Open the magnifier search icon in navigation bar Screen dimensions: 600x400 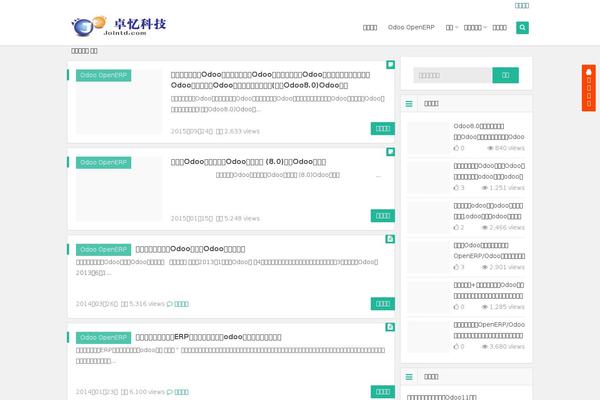[522, 28]
